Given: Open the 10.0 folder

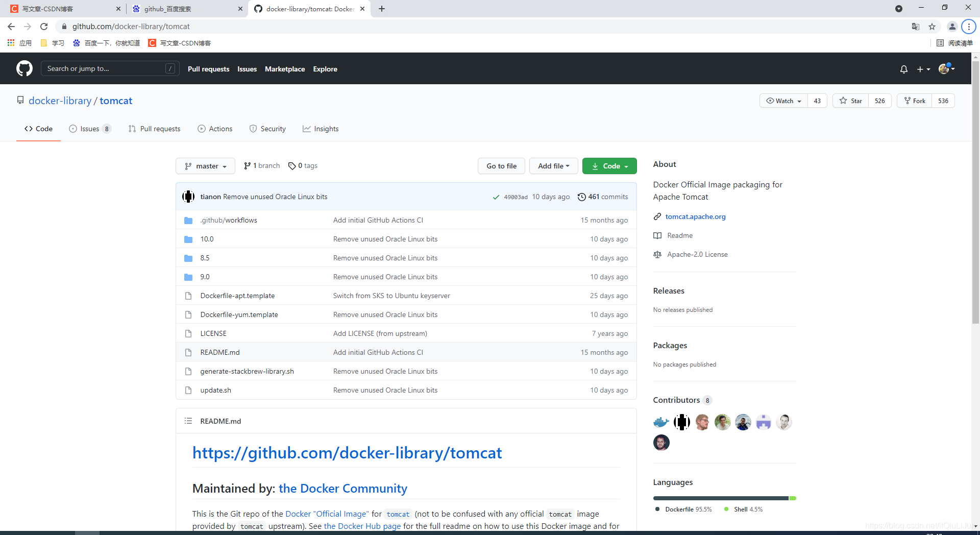Looking at the screenshot, I should point(207,239).
